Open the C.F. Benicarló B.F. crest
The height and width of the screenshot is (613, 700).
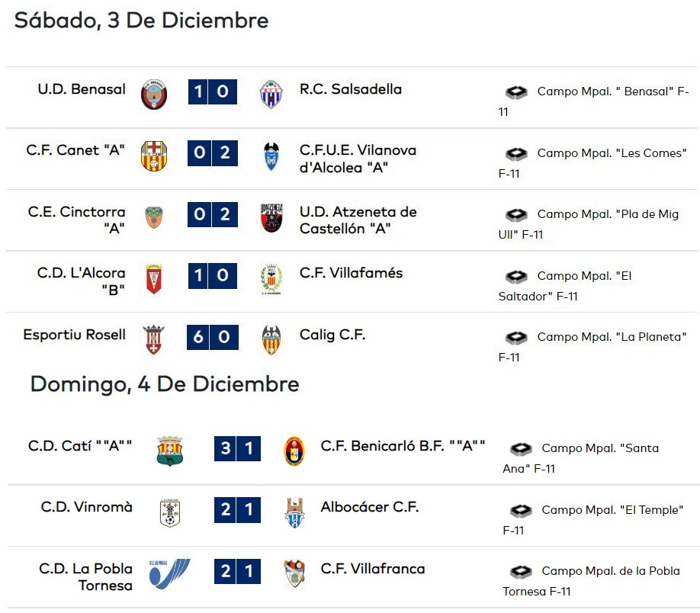click(x=294, y=451)
